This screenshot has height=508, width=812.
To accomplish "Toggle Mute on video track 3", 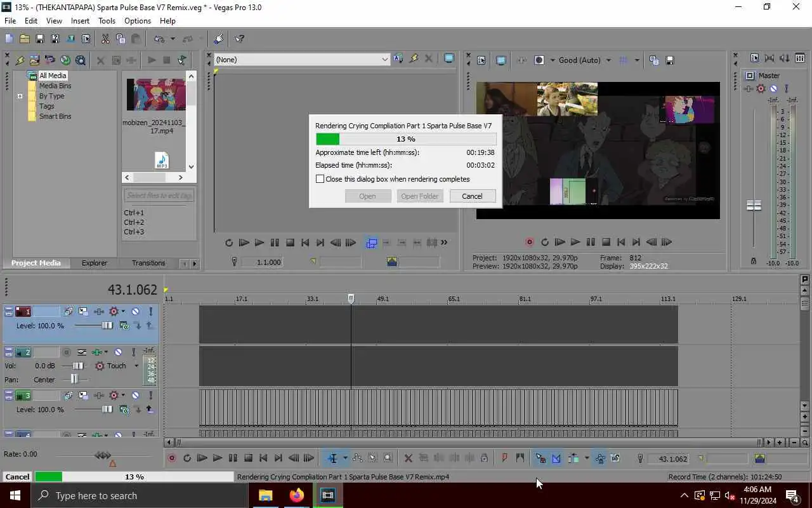I will click(135, 395).
